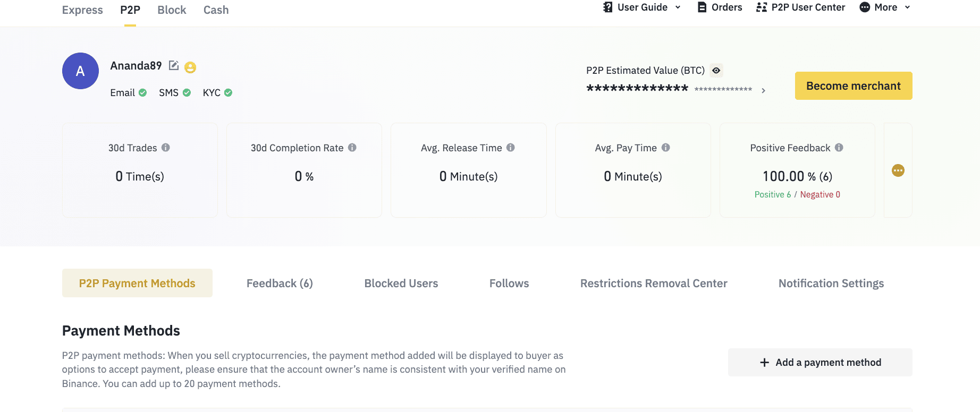
Task: Click the edit nickname pencil icon
Action: [x=174, y=65]
